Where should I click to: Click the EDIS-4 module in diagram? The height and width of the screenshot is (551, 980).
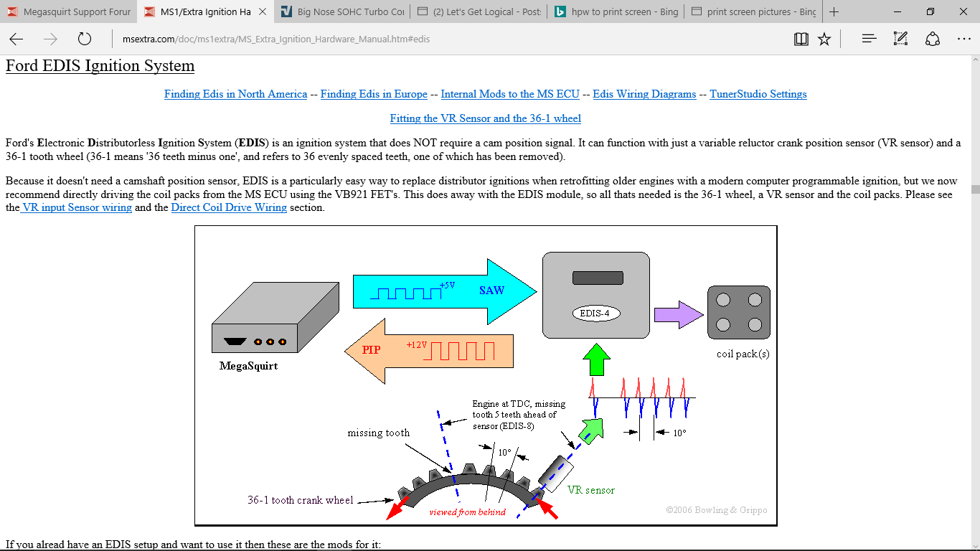pyautogui.click(x=596, y=295)
